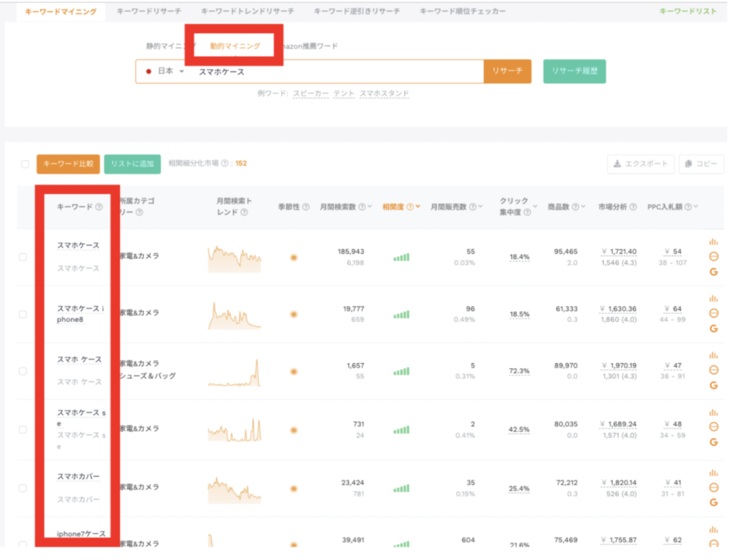
Task: Select the checkbox for スマホカバー row
Action: pos(23,488)
